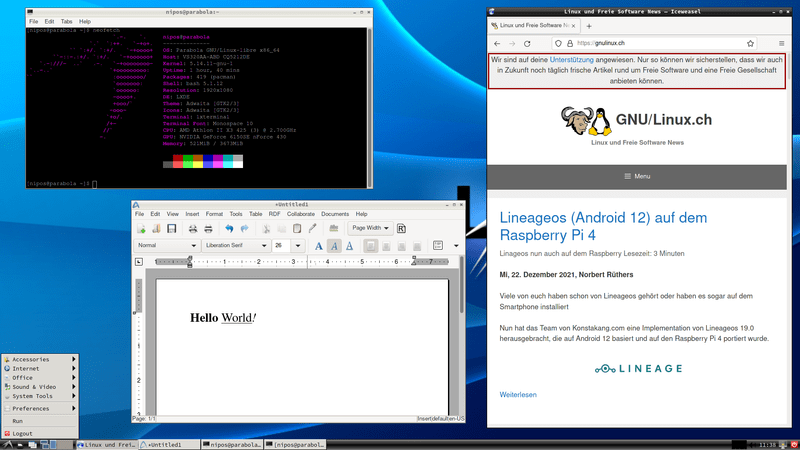Click the AbiWord vertical scrollbar
Screen dimensions: 800x450
click(x=462, y=286)
